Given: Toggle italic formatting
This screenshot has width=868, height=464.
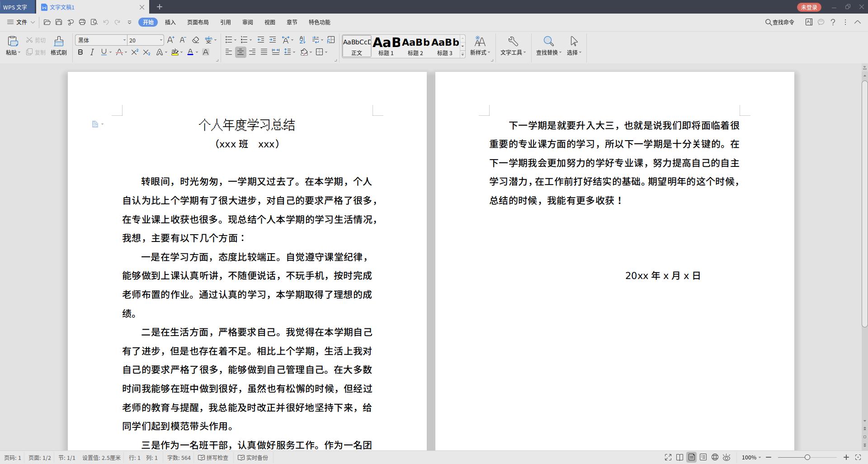Looking at the screenshot, I should 92,52.
